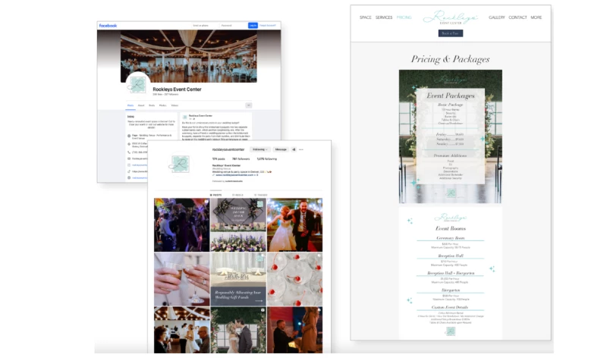Click the Instagram Message button
The height and width of the screenshot is (364, 607).
[281, 149]
